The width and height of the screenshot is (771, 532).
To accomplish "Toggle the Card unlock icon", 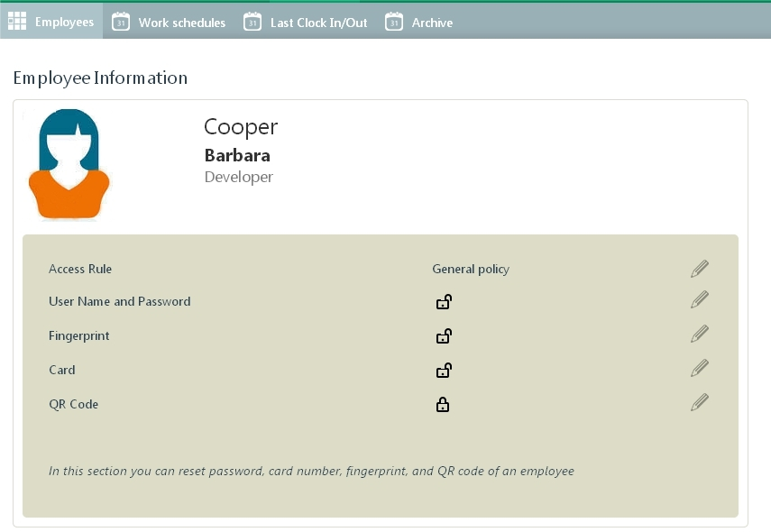I will (444, 371).
